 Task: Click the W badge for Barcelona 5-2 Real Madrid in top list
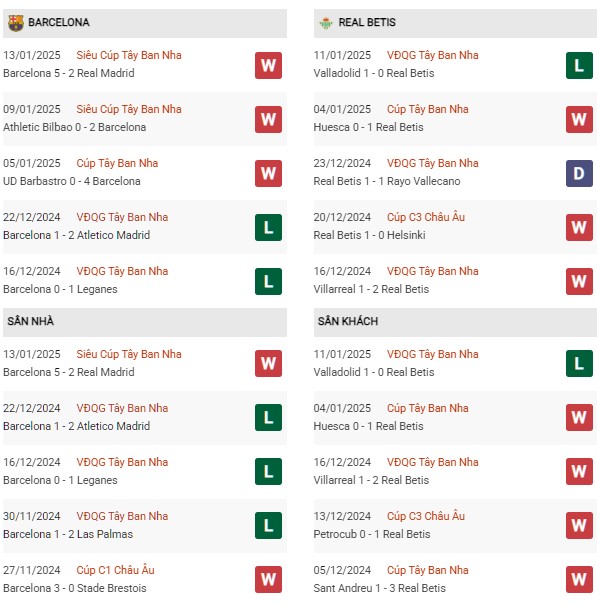[268, 65]
